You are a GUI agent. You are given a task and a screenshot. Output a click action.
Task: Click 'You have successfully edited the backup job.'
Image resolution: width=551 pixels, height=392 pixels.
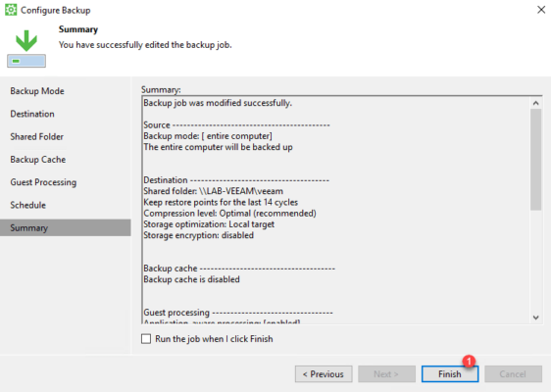coord(145,45)
